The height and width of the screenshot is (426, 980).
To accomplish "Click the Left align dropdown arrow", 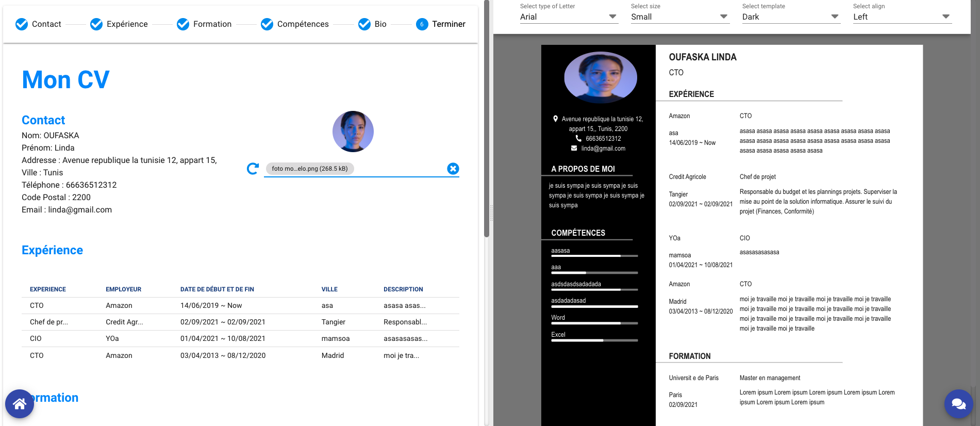I will (x=946, y=17).
